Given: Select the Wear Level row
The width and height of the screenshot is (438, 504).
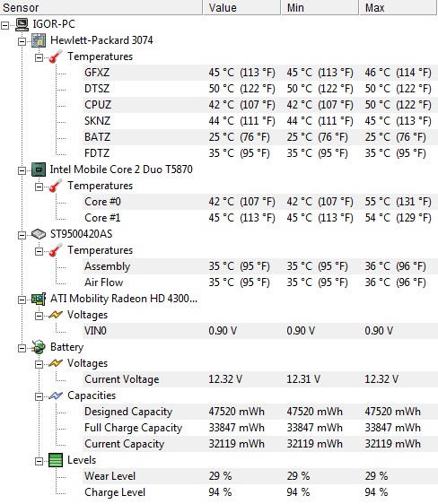Looking at the screenshot, I should click(260, 476).
